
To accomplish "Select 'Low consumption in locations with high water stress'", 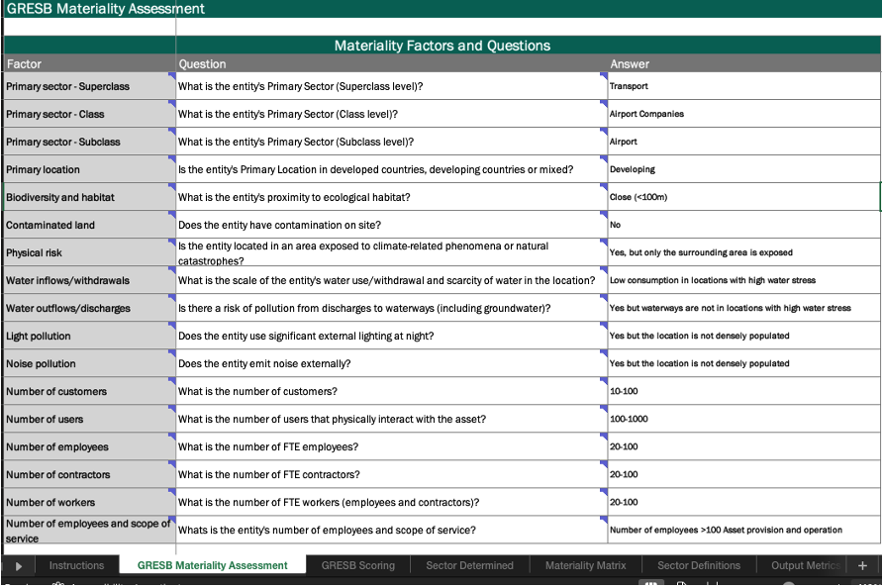I will click(744, 280).
